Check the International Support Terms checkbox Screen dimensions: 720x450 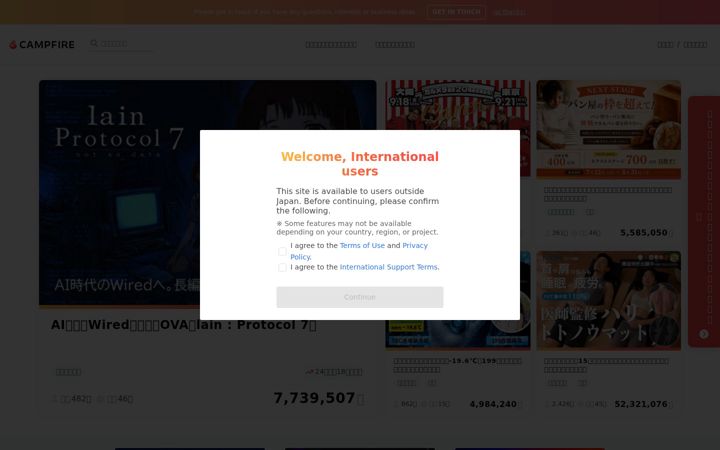[x=282, y=267]
